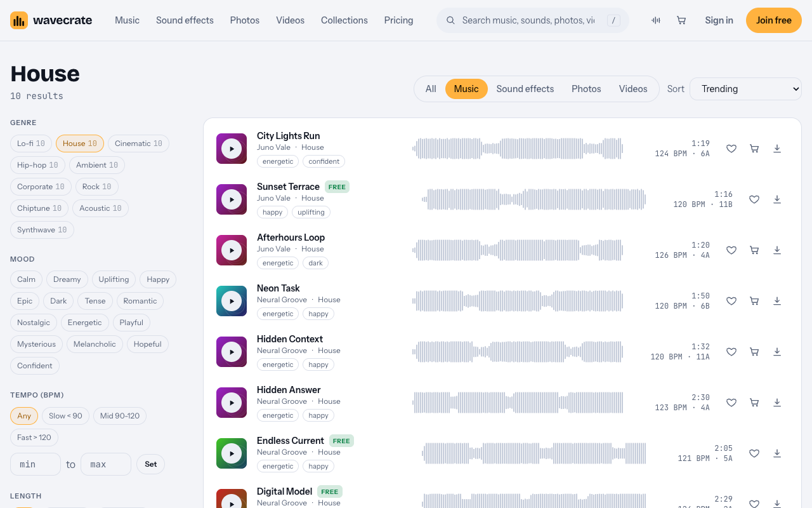Viewport: 812px width, 508px height.
Task: Play the Afterhours Loop track
Action: [x=232, y=250]
